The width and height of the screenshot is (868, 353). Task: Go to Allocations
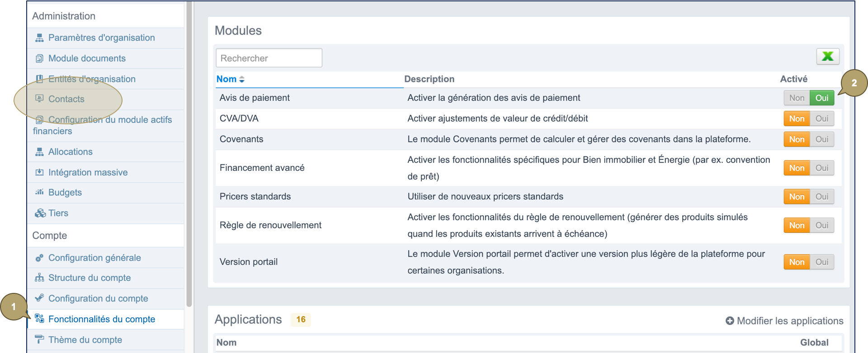pyautogui.click(x=71, y=152)
